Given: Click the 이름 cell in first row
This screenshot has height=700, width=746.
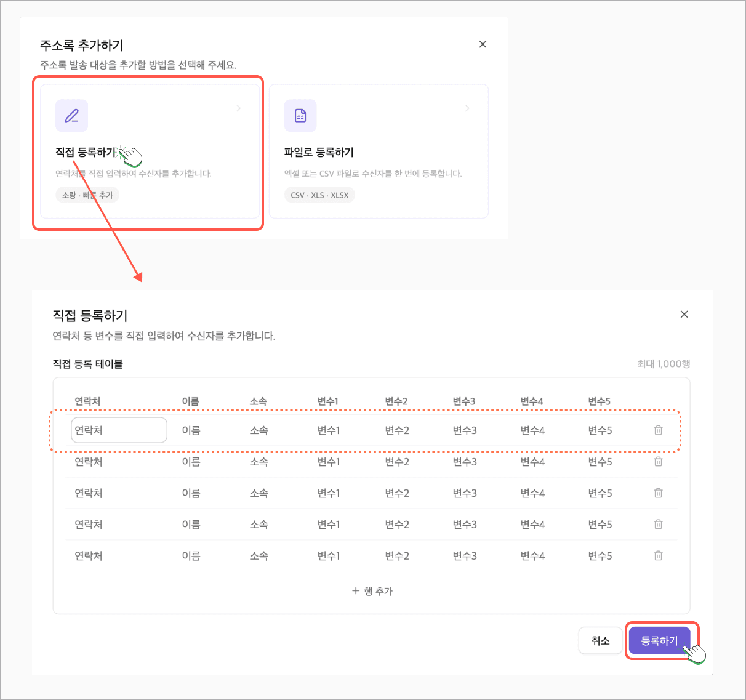Looking at the screenshot, I should click(x=191, y=430).
